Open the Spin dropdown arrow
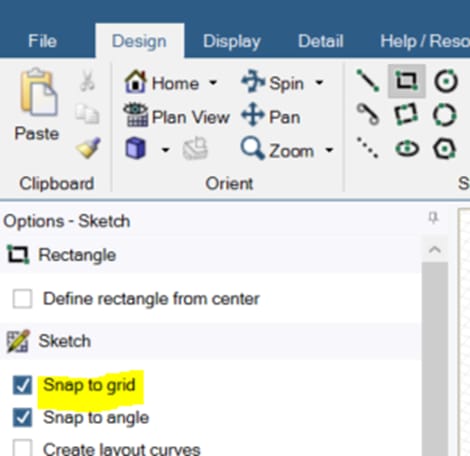This screenshot has width=470, height=456. [x=319, y=82]
